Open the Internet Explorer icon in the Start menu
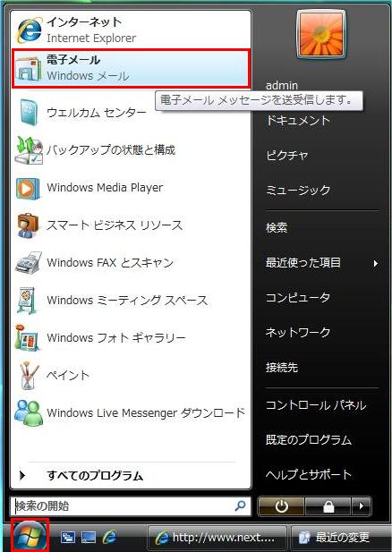 click(30, 30)
